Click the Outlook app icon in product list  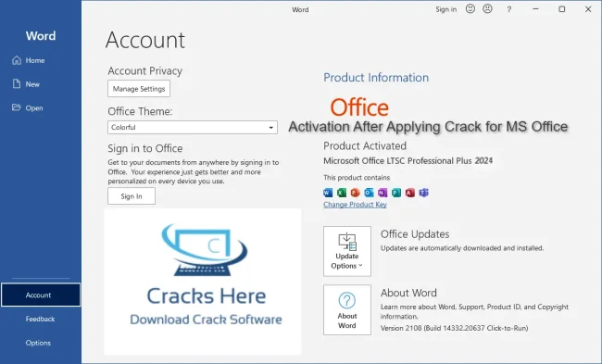click(x=369, y=193)
